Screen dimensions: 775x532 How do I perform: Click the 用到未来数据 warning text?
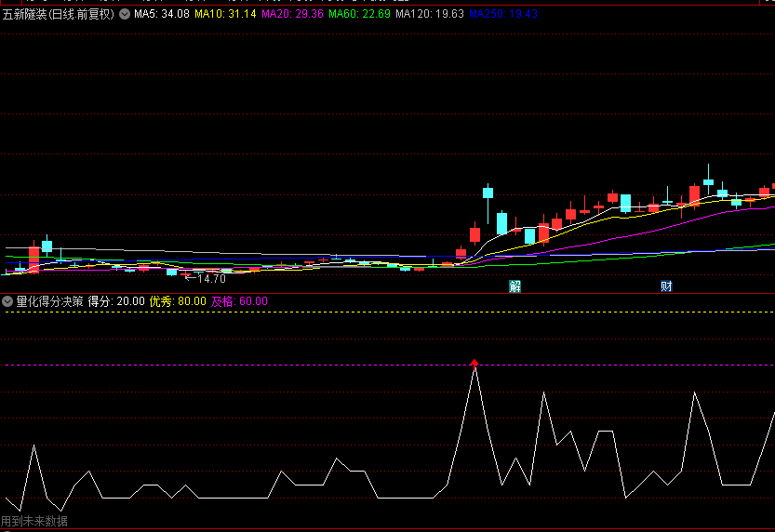(x=34, y=522)
